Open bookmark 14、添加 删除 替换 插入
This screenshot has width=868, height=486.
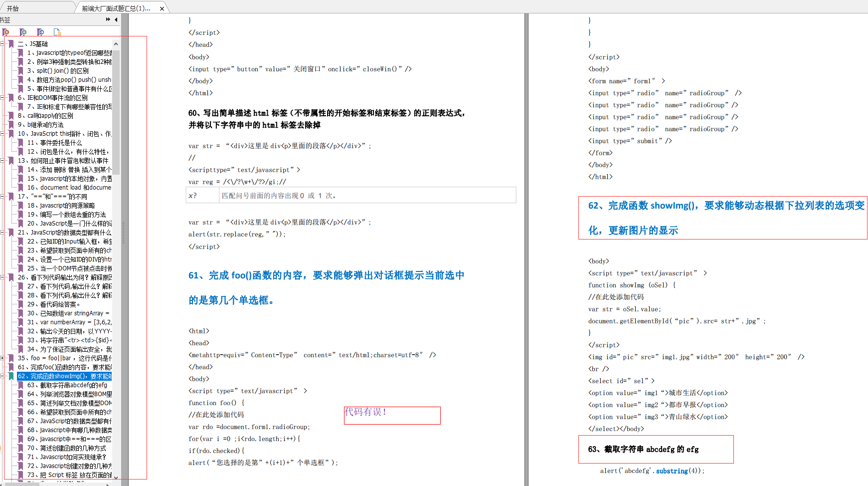(69, 170)
